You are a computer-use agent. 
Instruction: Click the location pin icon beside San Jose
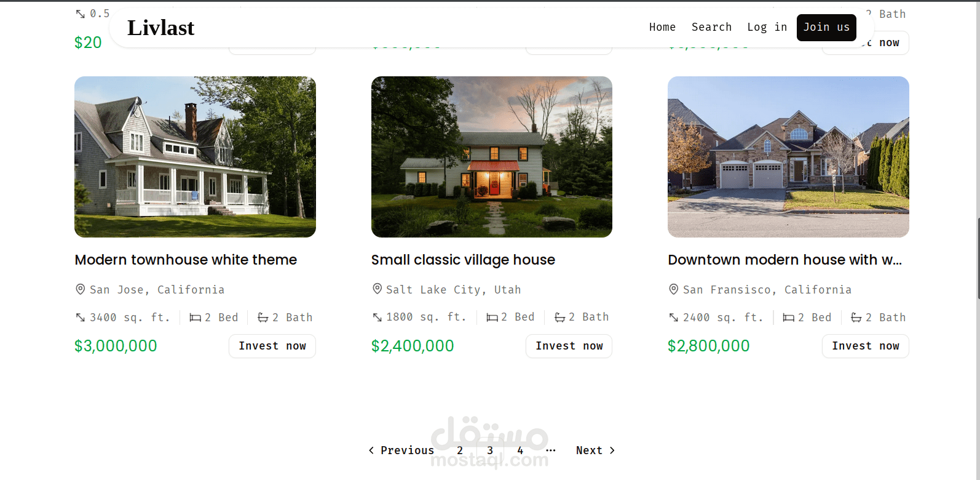click(80, 289)
